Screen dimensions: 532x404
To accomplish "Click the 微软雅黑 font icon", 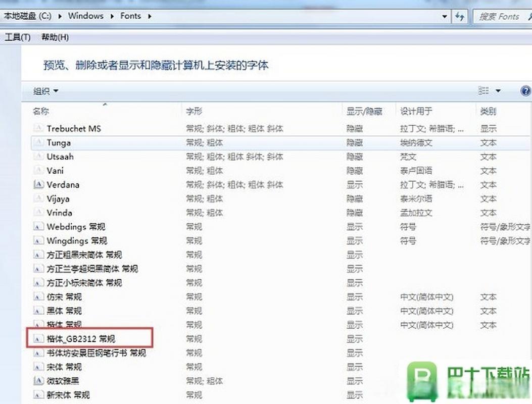I will [38, 381].
